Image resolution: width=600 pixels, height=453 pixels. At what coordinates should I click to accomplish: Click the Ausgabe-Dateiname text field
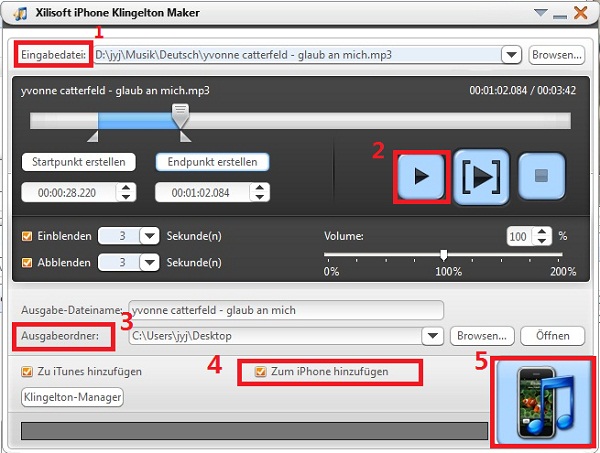286,310
